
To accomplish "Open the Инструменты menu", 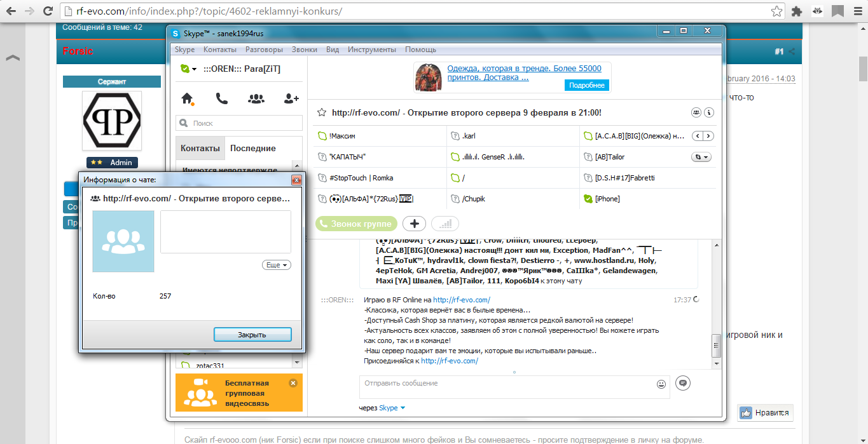I will [372, 50].
